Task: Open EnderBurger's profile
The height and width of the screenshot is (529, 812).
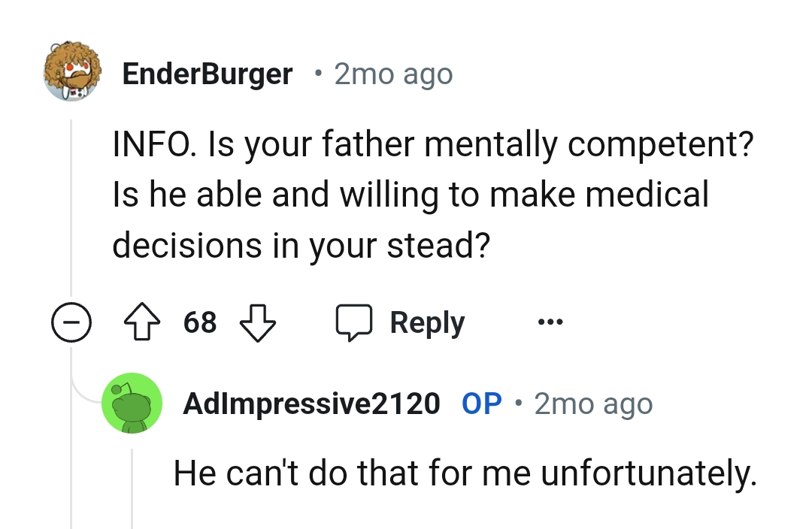Action: point(208,73)
